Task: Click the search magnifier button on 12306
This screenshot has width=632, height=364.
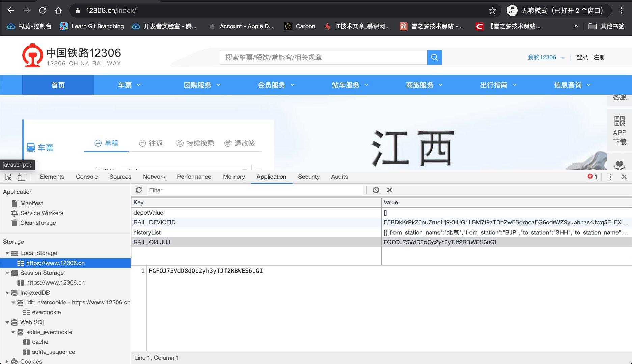Action: [434, 57]
